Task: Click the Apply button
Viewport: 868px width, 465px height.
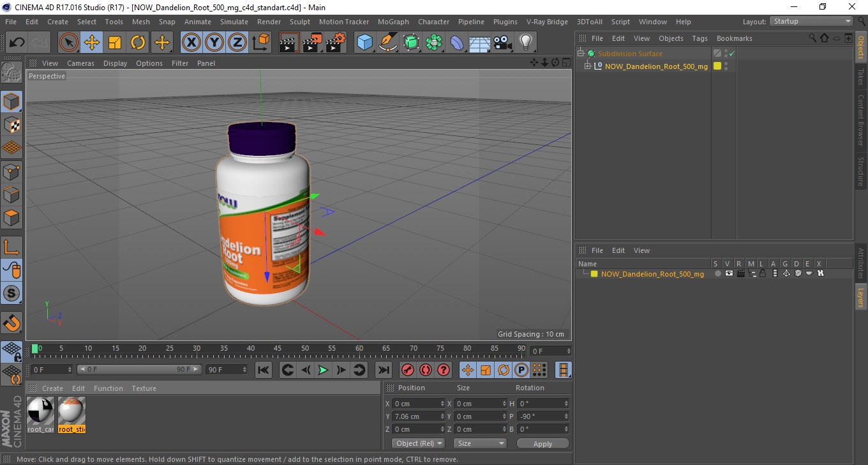Action: [542, 444]
